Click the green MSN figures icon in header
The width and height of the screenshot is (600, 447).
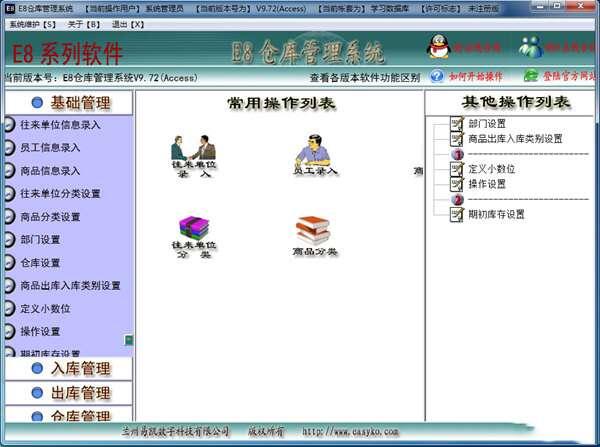pos(531,46)
